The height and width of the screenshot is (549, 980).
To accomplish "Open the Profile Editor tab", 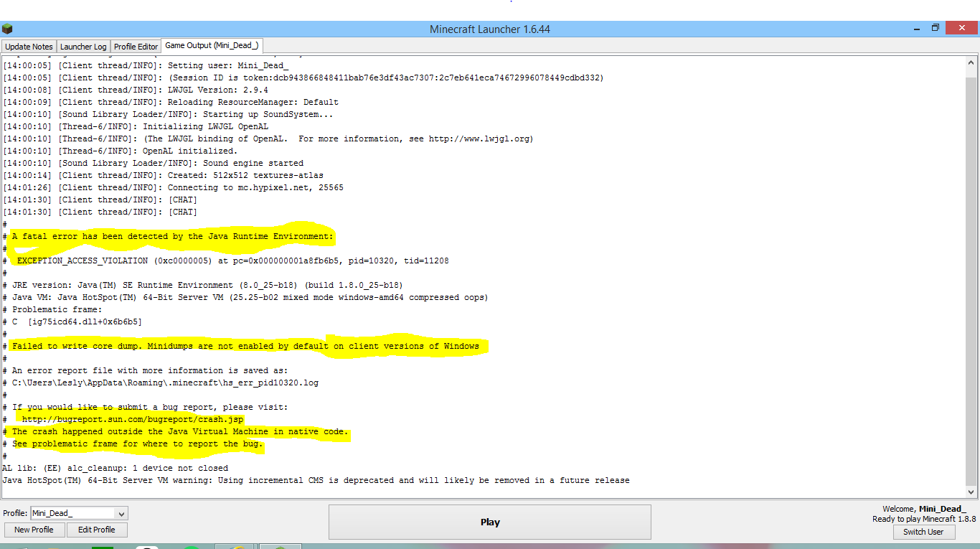I will tap(136, 47).
